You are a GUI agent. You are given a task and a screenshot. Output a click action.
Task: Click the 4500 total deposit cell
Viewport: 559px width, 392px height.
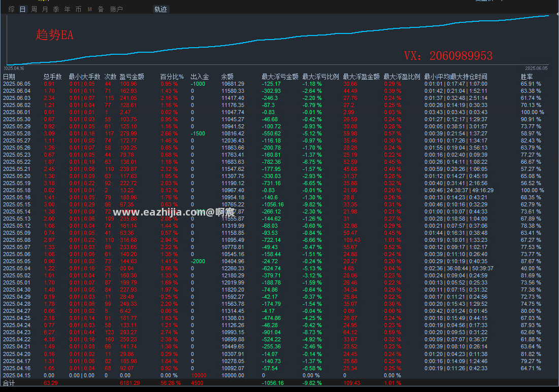pyautogui.click(x=197, y=383)
